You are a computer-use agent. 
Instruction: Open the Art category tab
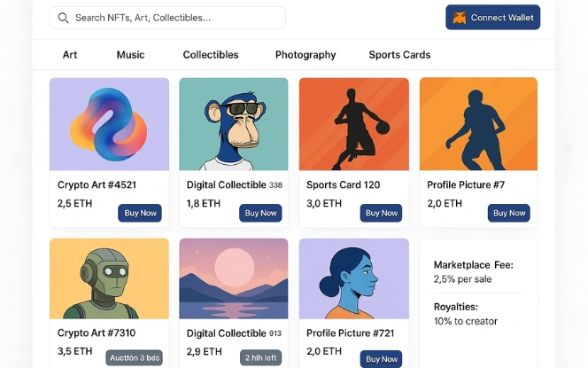point(70,55)
